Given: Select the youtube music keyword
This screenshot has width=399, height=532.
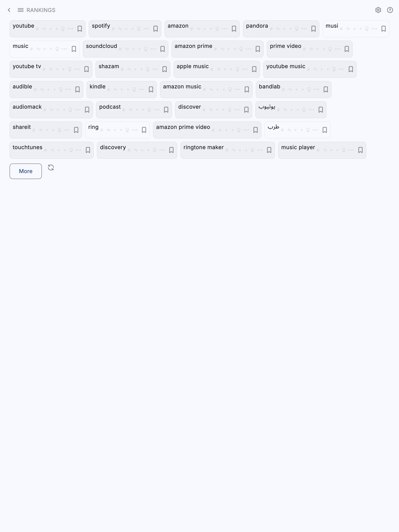Looking at the screenshot, I should tap(286, 67).
